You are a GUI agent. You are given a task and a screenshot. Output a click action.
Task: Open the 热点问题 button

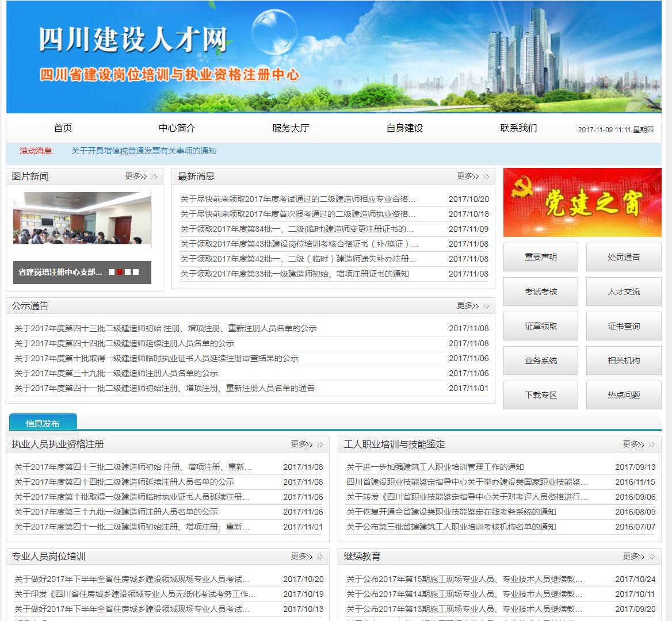pyautogui.click(x=623, y=395)
